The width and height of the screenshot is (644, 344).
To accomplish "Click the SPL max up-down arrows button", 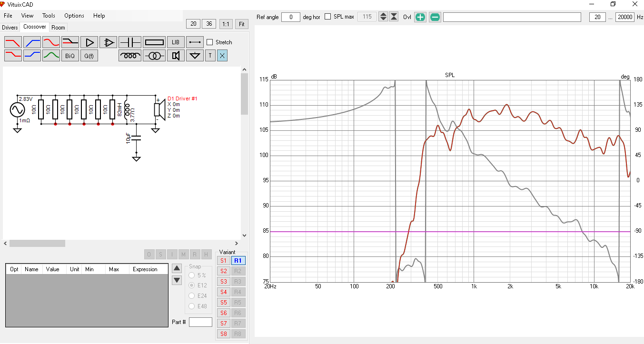I will point(383,17).
